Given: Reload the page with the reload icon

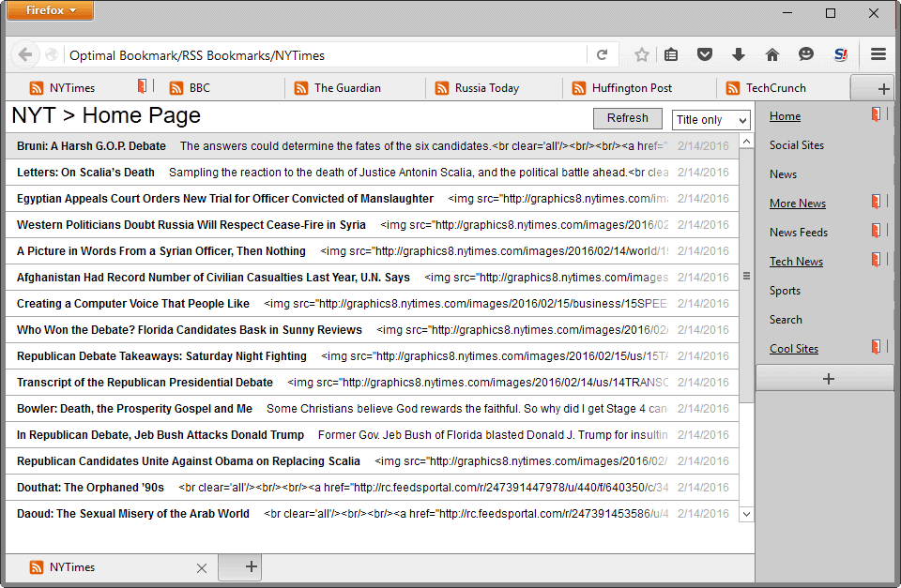Looking at the screenshot, I should click(603, 55).
